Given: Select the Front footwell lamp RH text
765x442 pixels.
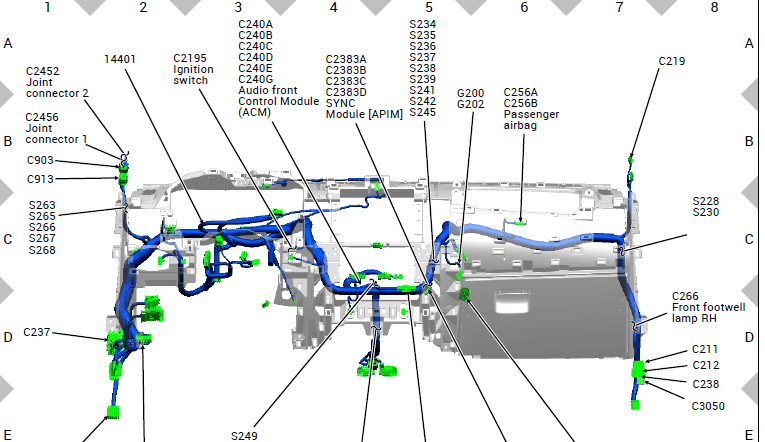Looking at the screenshot, I should pyautogui.click(x=708, y=313).
